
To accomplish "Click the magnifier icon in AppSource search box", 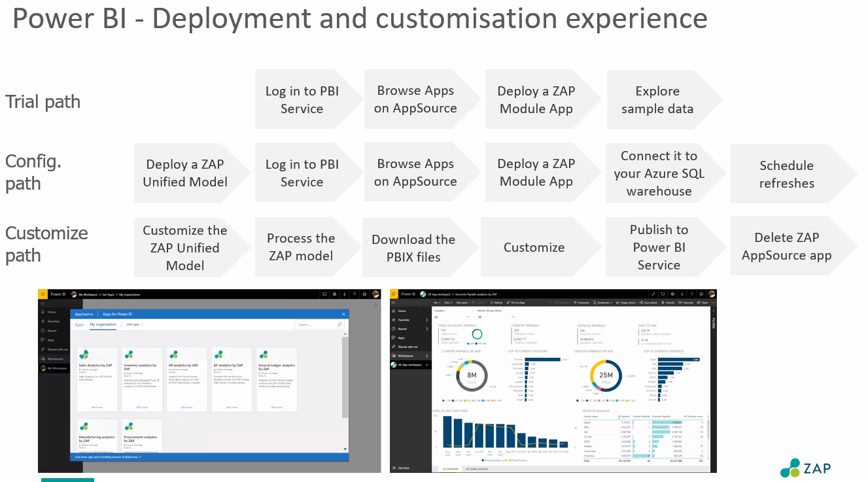I will (340, 324).
